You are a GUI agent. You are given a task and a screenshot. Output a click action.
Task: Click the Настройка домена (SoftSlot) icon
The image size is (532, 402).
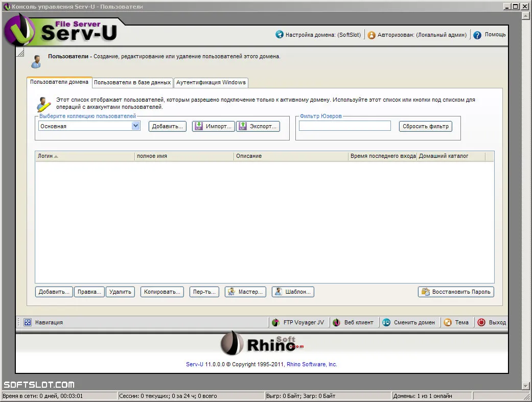click(x=279, y=34)
